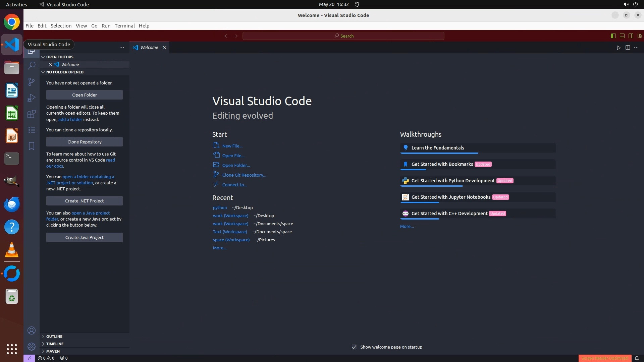
Task: Toggle the primary side bar layout icon
Action: click(613, 36)
